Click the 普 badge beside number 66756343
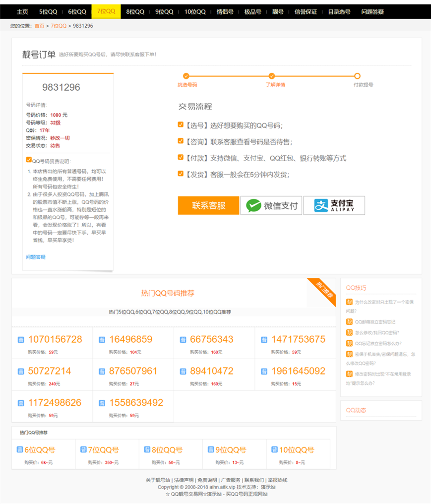 tap(183, 339)
